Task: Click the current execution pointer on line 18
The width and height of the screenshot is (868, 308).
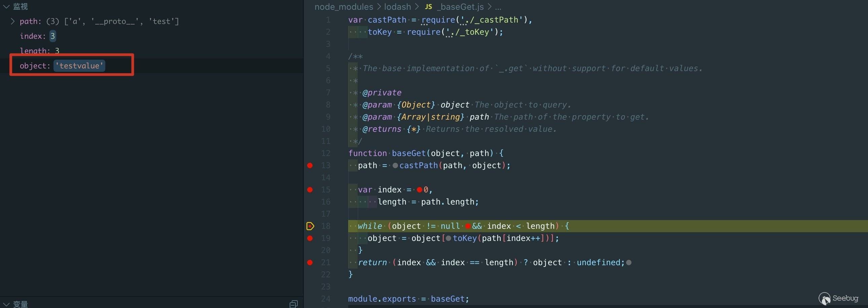Action: coord(310,226)
